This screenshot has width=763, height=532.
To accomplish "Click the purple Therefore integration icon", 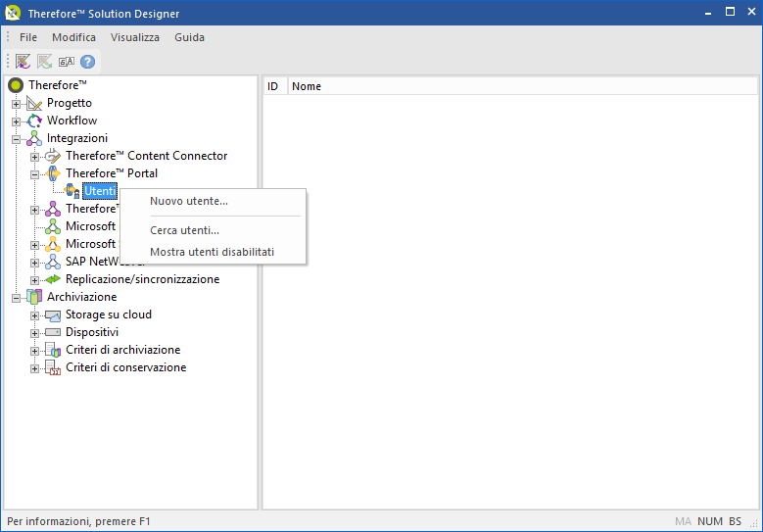I will 53,209.
